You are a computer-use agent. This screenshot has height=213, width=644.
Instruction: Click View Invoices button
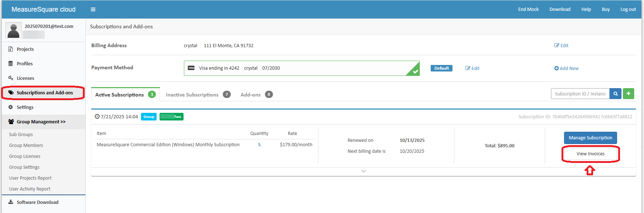coord(591,154)
